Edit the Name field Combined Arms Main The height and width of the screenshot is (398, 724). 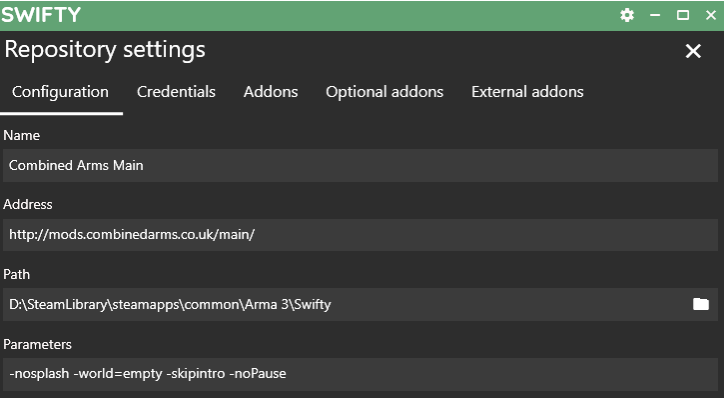(x=360, y=165)
